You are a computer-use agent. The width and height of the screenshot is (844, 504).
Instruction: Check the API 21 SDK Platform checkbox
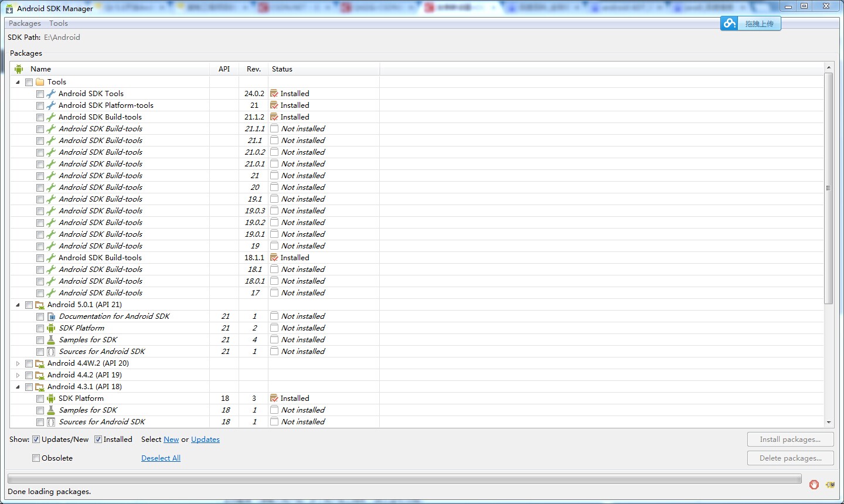point(40,328)
